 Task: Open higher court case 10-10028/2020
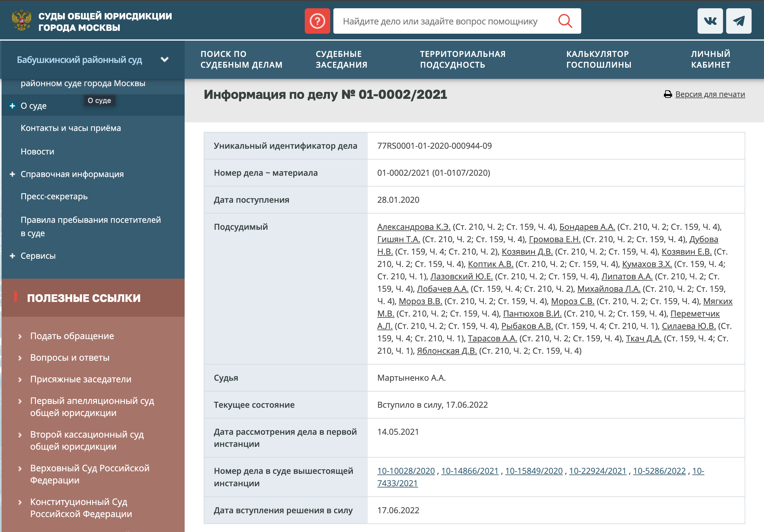tap(406, 471)
